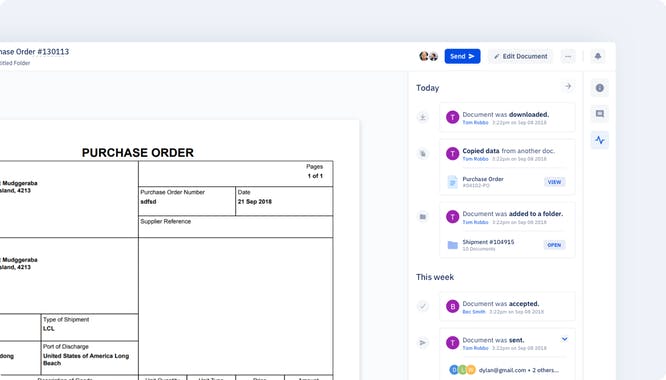Click the VIEW button for Purchase Order

pos(554,182)
